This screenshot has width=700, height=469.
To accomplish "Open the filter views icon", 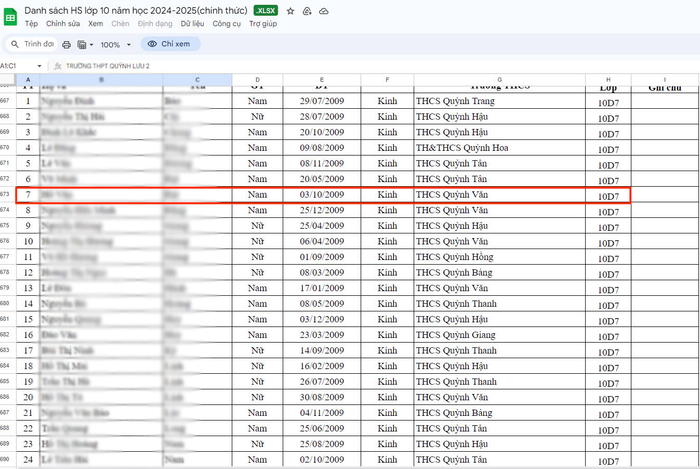I will click(x=82, y=45).
